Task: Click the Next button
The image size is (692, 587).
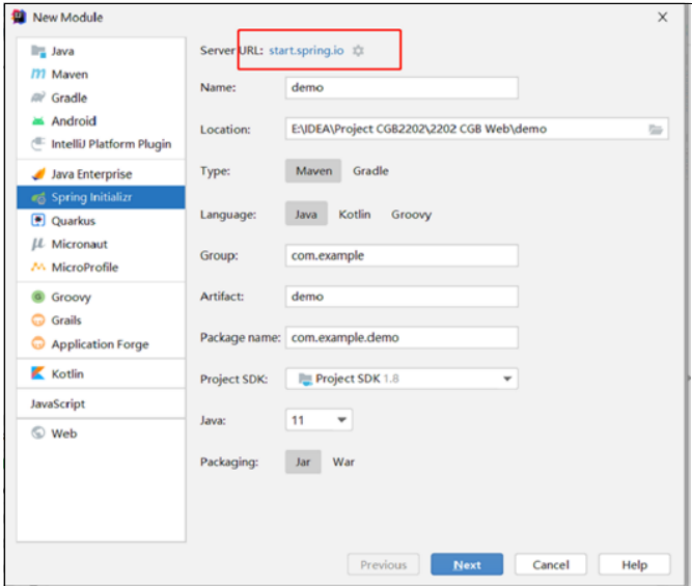Action: (x=467, y=564)
